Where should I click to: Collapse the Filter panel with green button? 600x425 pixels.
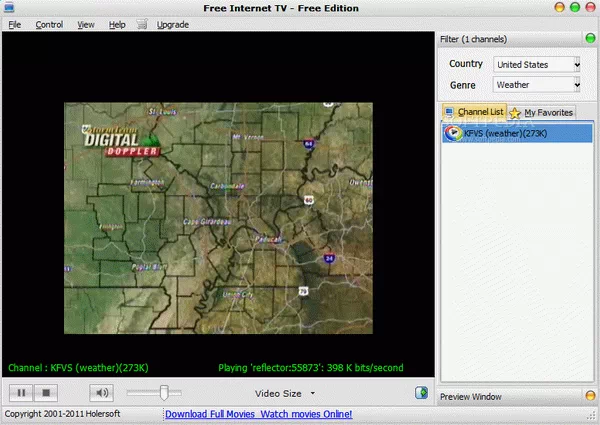point(590,39)
